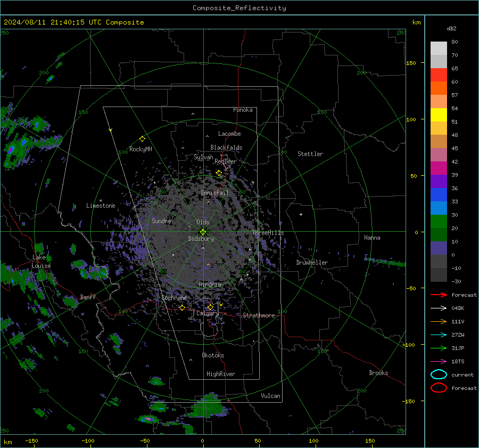Click the RockyMH label
Viewport: 479px width, 448px height.
(141, 149)
